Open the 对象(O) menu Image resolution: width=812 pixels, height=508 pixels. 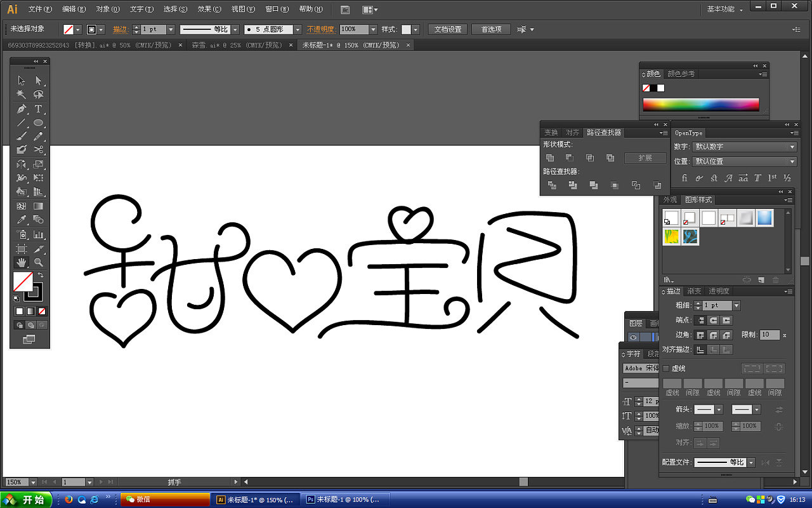108,10
